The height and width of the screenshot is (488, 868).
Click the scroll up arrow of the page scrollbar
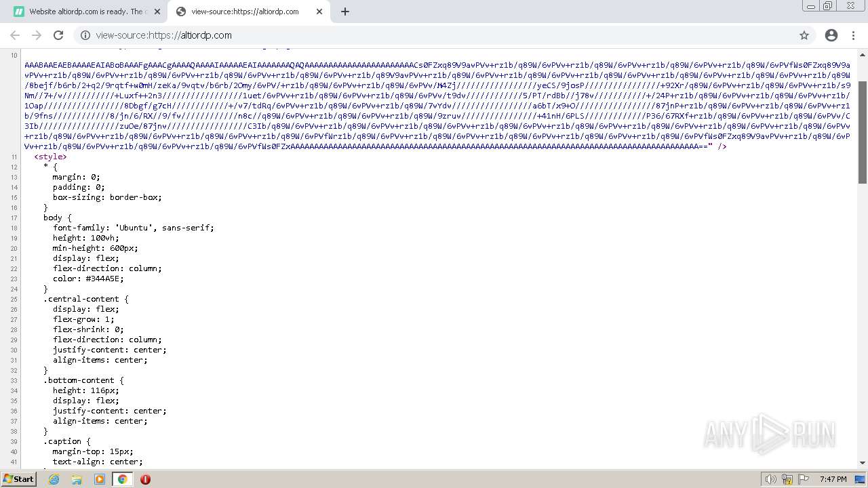(x=863, y=54)
